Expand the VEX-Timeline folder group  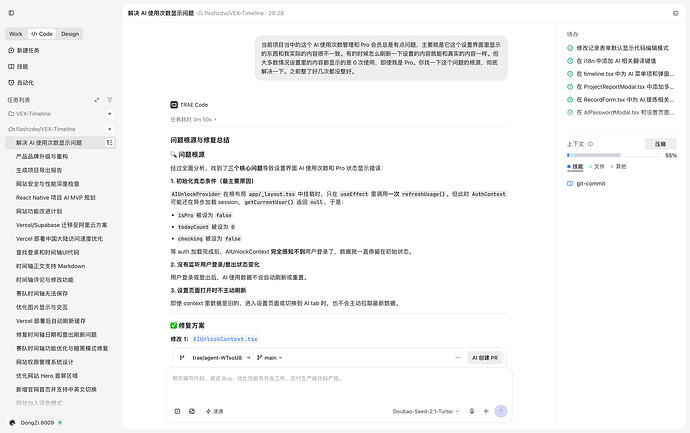point(33,114)
